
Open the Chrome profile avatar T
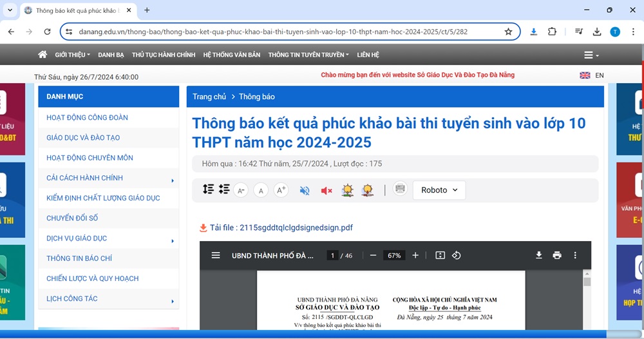coord(615,32)
